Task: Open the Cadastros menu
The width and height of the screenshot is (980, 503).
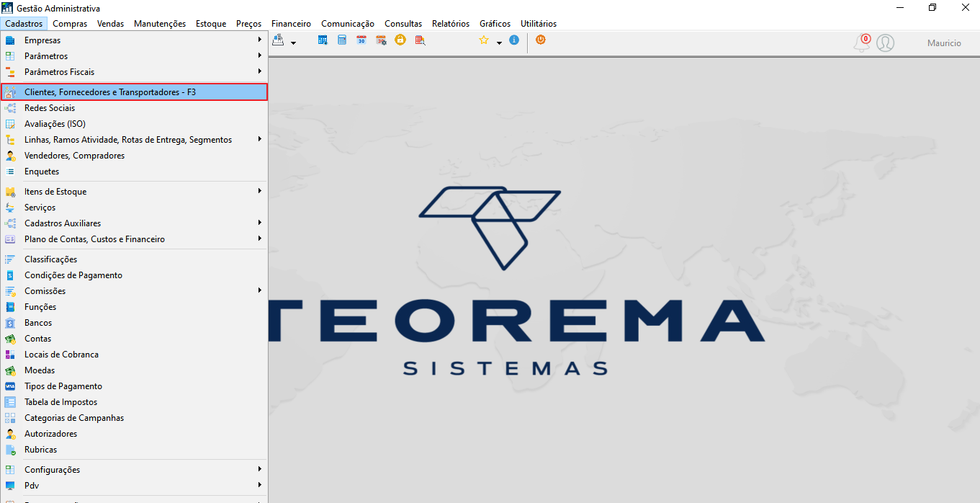Action: [24, 24]
